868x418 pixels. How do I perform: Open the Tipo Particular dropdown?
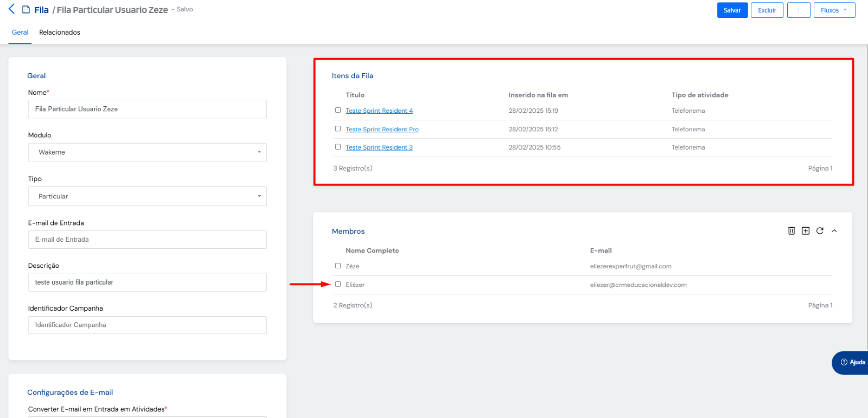pos(148,196)
